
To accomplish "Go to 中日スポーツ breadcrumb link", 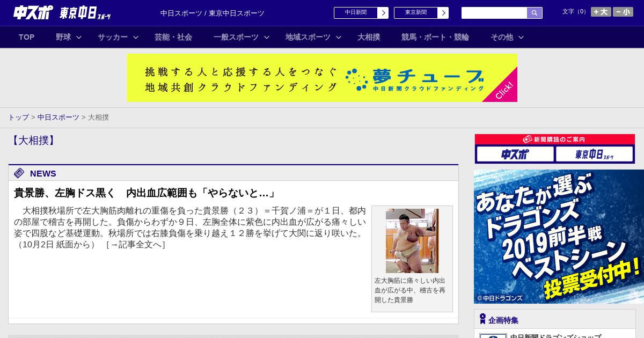I will tap(58, 117).
